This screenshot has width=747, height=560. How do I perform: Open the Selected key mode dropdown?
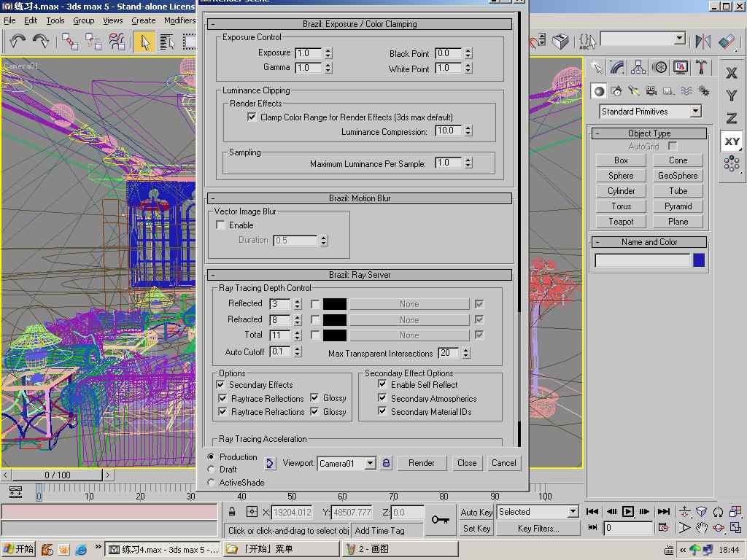[x=573, y=512]
